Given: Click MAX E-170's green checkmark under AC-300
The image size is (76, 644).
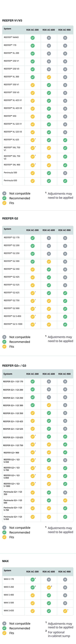Looking at the screenshot, I should click(33, 580).
